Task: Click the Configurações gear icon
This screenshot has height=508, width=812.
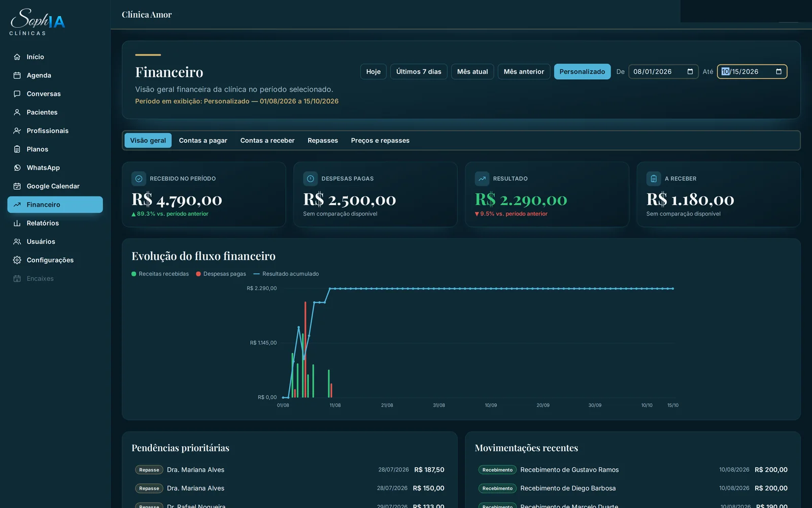Action: tap(17, 260)
